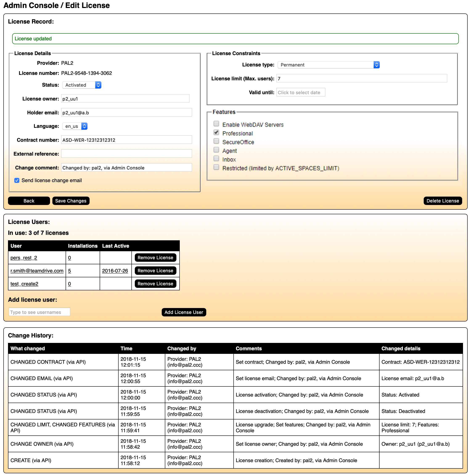Open the 2016-07-26 last active link
The height and width of the screenshot is (476, 471).
(115, 271)
